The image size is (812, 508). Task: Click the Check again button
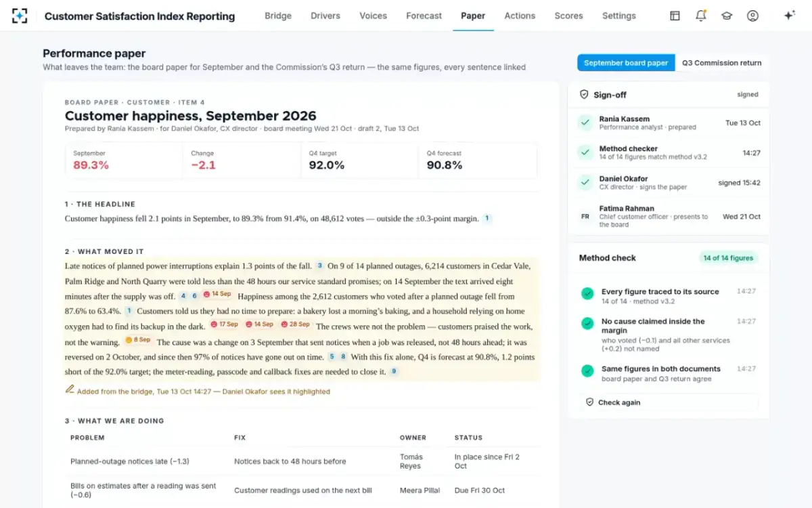pyautogui.click(x=669, y=402)
